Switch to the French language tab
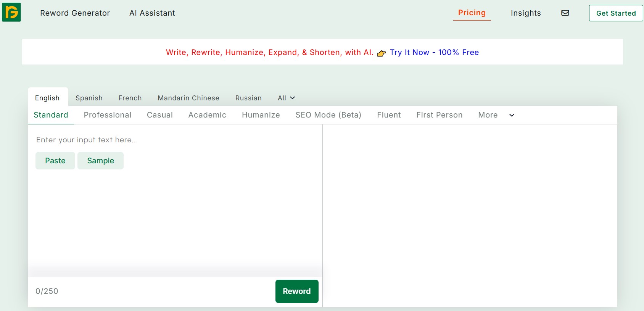 coord(130,98)
